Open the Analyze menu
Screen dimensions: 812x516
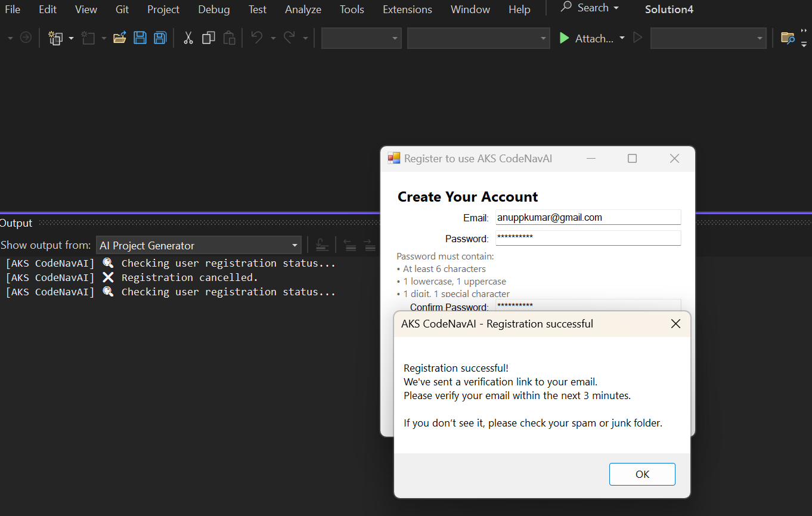click(303, 10)
